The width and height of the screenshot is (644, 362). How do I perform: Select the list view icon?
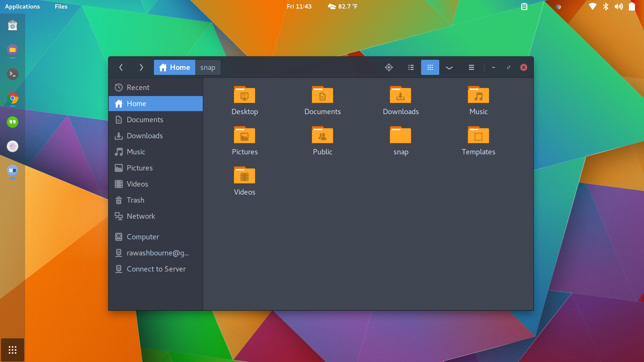411,67
